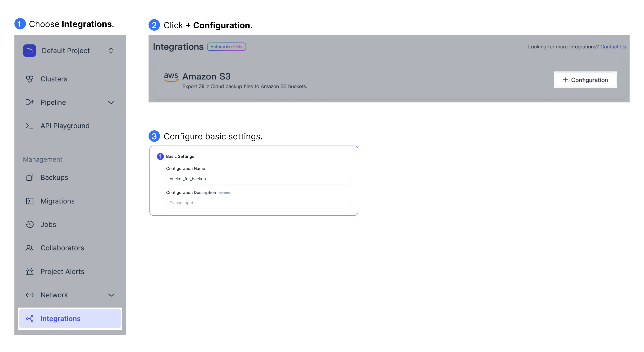Click the Integrations icon in sidebar
Screen dimensions: 644x352
29,319
